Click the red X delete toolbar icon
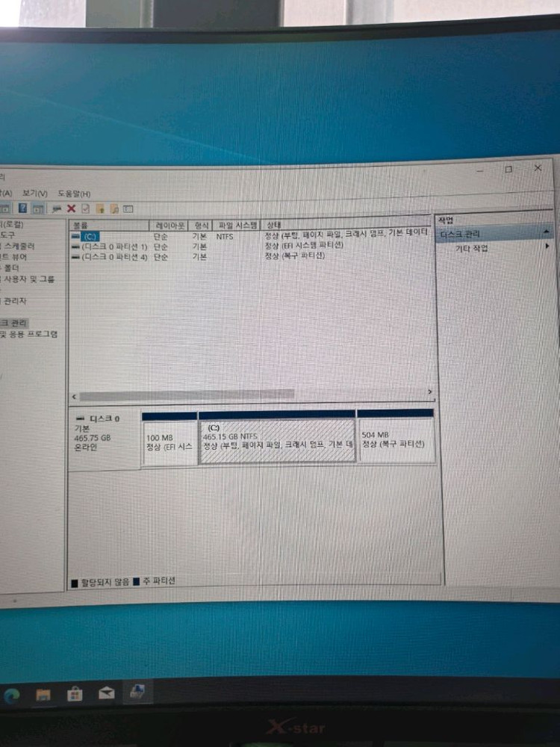The image size is (560, 747). 72,208
